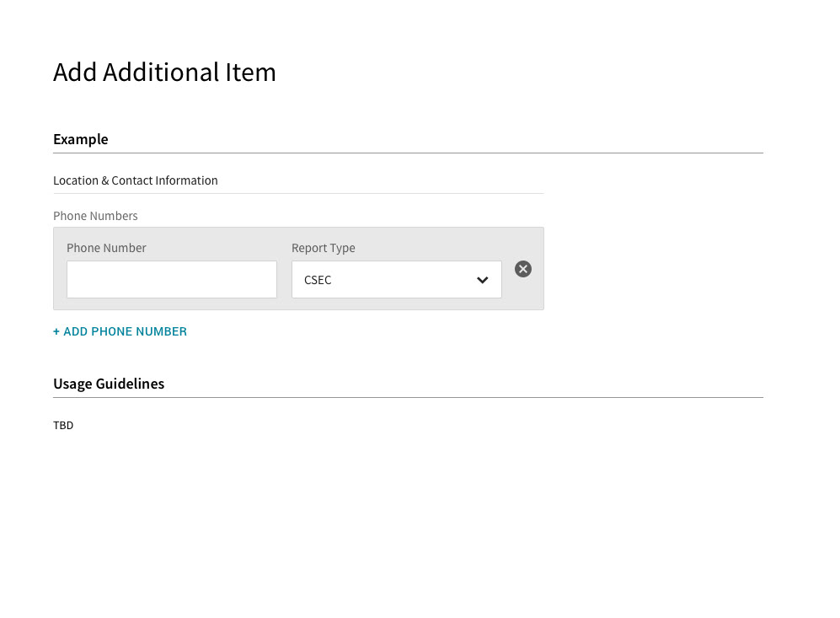Click the Phone Numbers section label
The height and width of the screenshot is (618, 840).
click(x=95, y=216)
